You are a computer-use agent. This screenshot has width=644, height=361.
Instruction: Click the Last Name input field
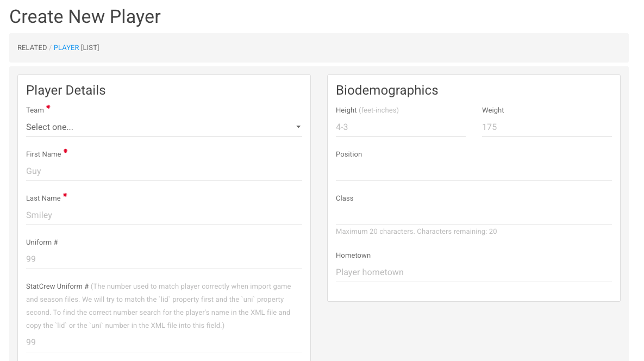click(x=164, y=215)
